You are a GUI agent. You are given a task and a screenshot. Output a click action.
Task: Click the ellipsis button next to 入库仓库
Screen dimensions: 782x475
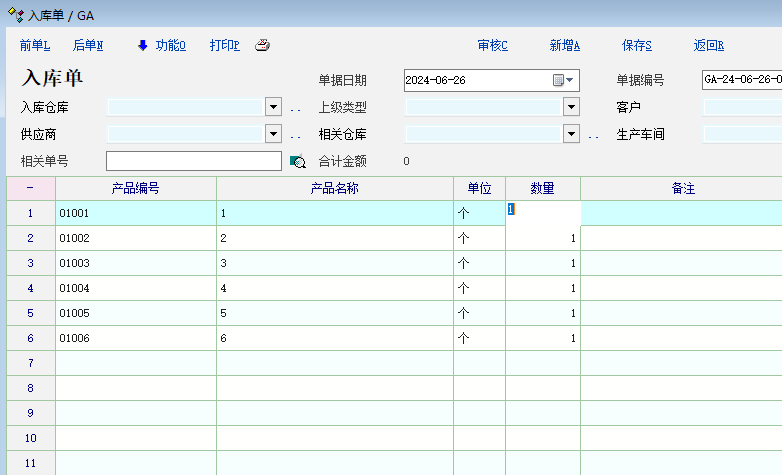(295, 108)
